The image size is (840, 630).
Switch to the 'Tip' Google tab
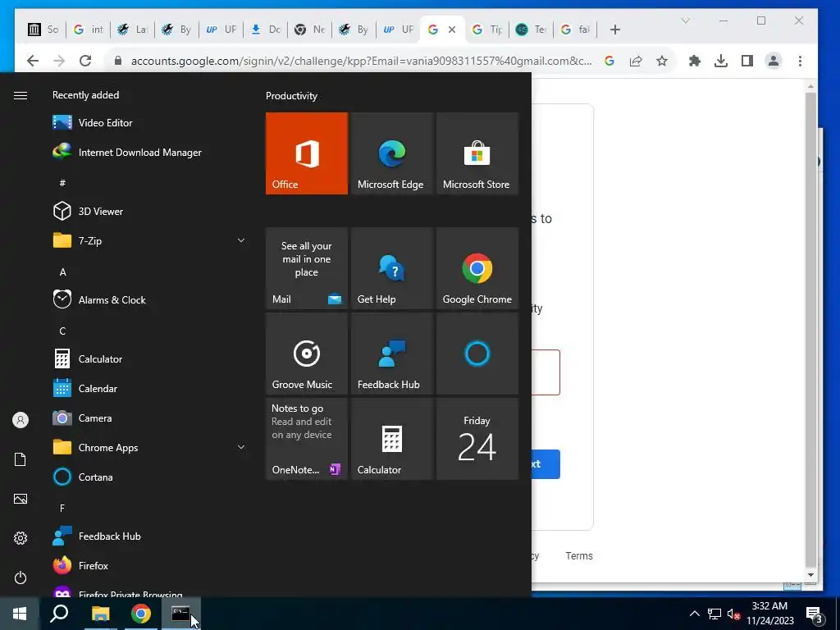coord(487,30)
